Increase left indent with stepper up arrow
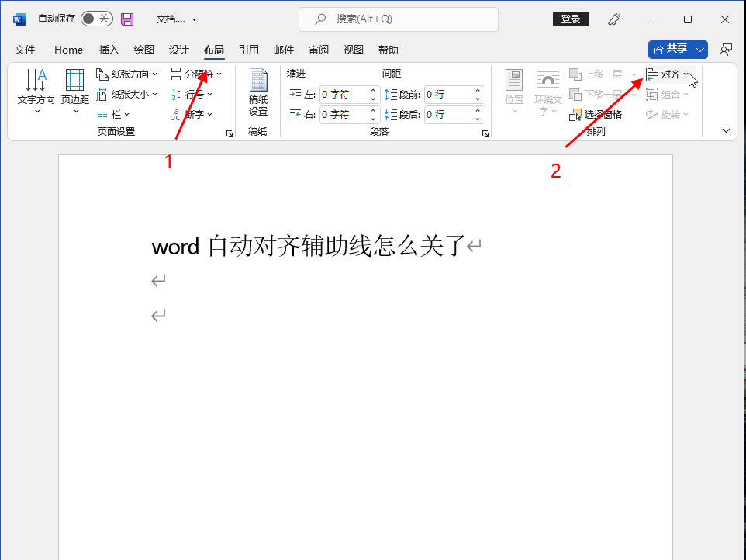Image resolution: width=746 pixels, height=560 pixels. (373, 91)
